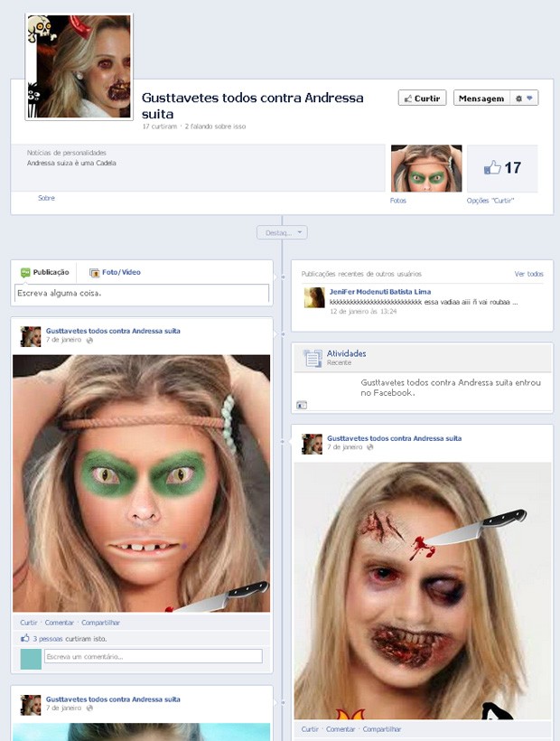Open the Mensagem message button

481,98
